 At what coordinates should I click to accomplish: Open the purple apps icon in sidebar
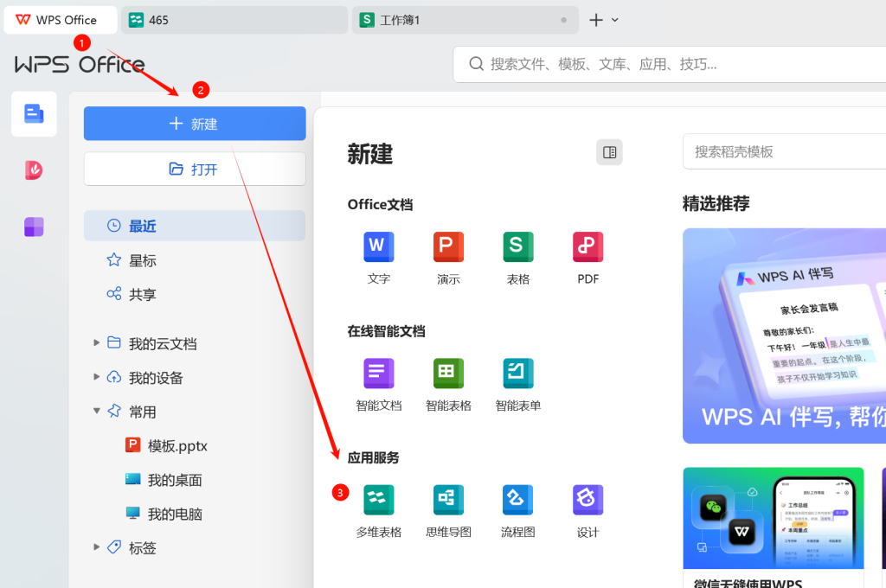coord(34,227)
